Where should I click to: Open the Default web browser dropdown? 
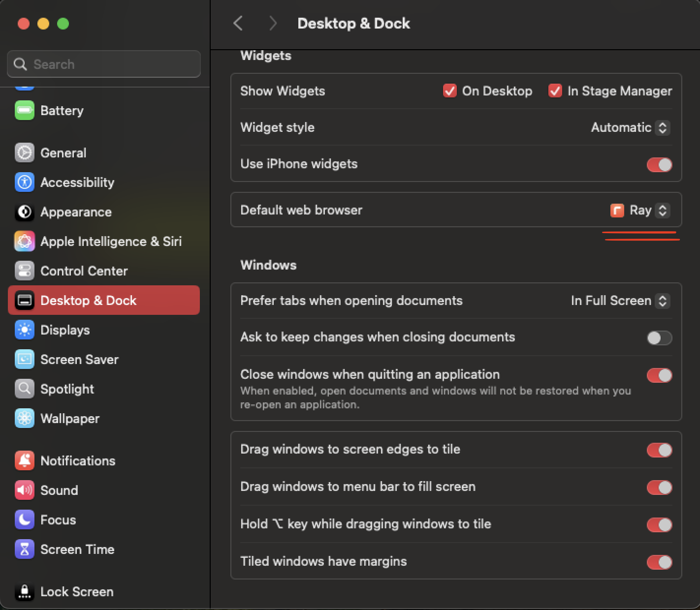click(x=640, y=211)
